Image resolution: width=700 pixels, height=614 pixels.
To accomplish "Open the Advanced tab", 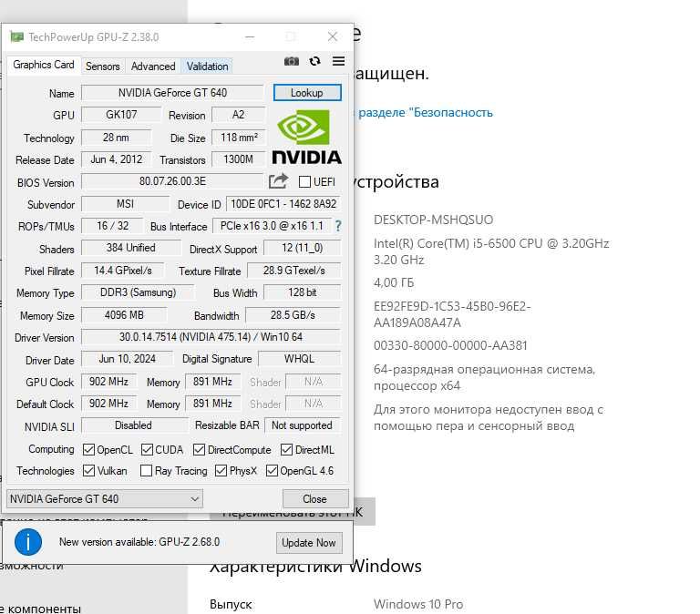I will click(x=153, y=67).
